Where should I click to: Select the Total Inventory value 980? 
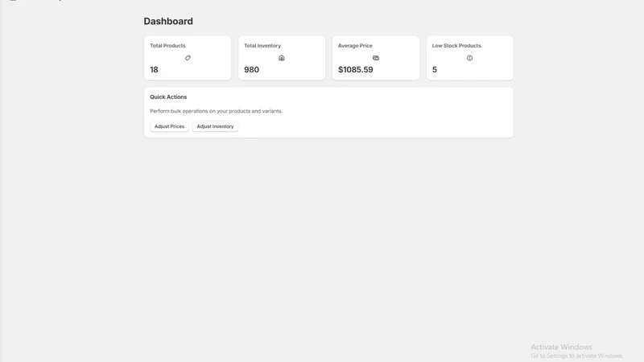(x=251, y=70)
